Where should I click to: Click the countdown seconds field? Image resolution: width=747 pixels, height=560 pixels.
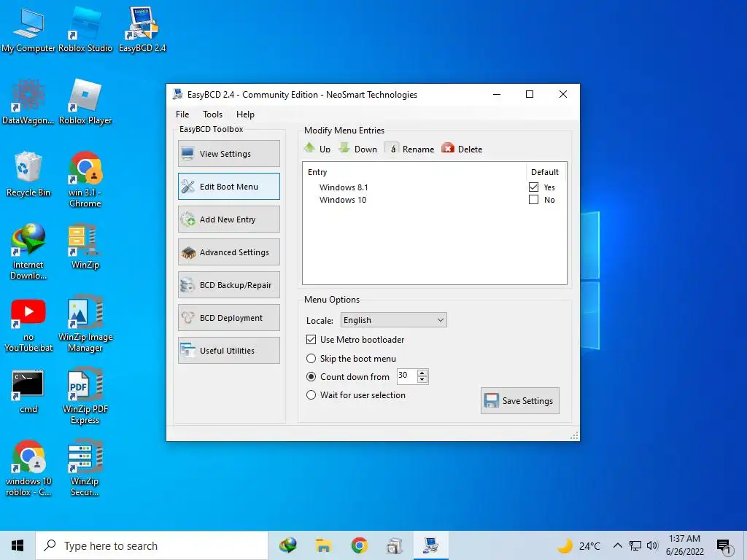click(407, 376)
